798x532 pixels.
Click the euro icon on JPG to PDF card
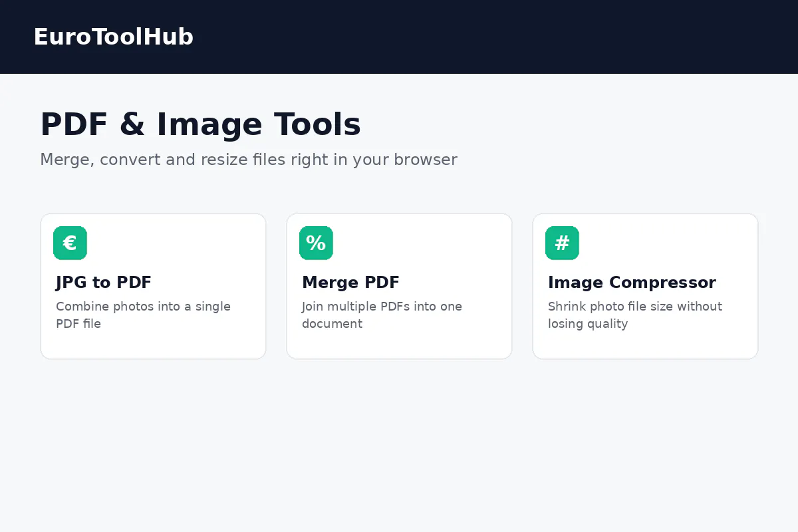(x=70, y=243)
